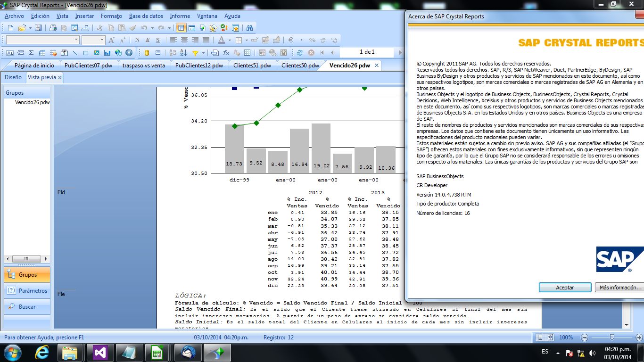Screen dimensions: 644x362
Task: Expand the borders dropdown arrow
Action: click(247, 40)
